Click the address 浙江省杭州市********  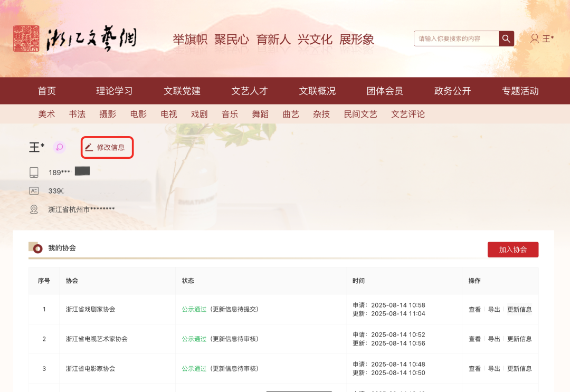[81, 209]
